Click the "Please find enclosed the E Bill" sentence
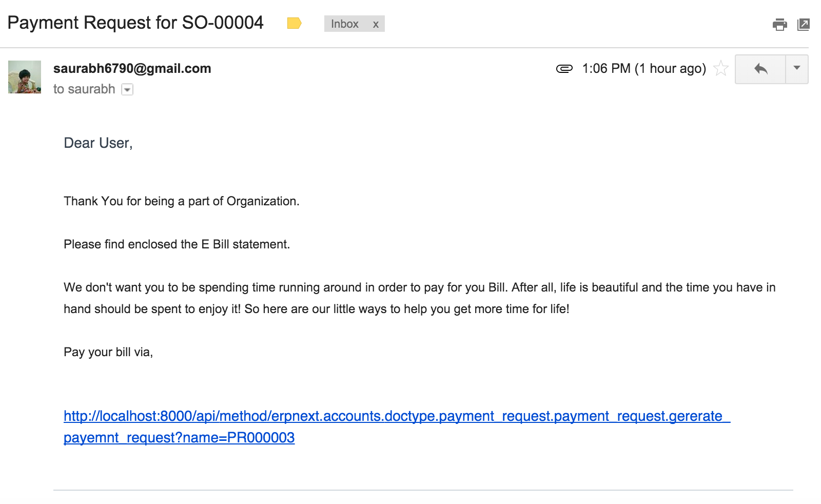This screenshot has height=504, width=821. pyautogui.click(x=177, y=244)
